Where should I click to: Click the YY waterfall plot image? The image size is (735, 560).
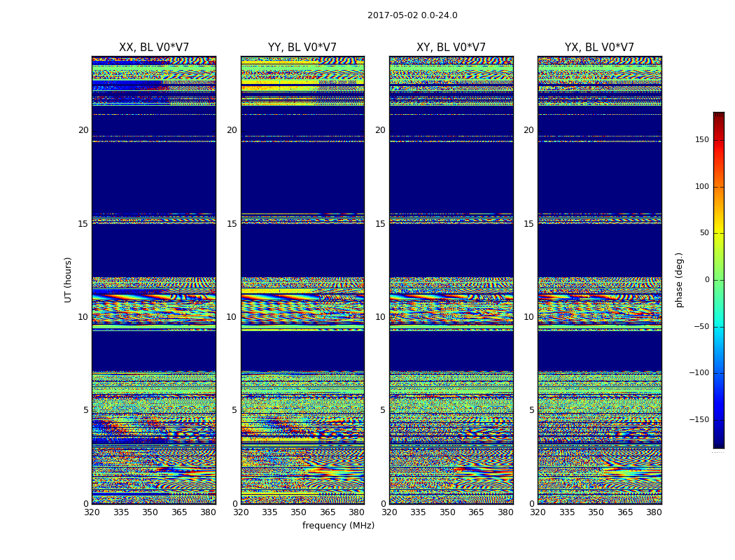[x=303, y=280]
